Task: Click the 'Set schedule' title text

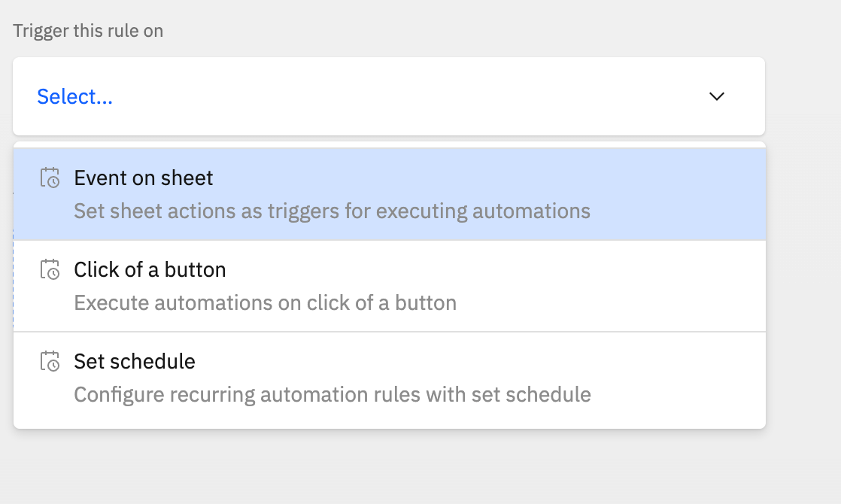Action: [134, 362]
